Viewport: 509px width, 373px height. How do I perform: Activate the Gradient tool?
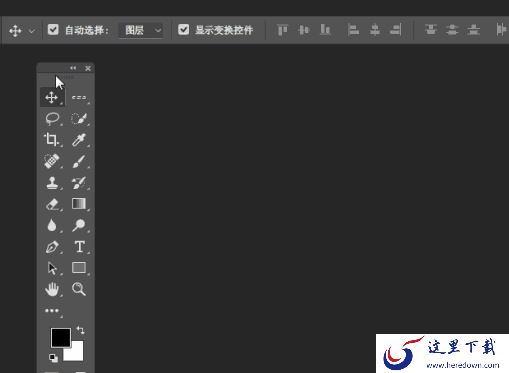click(x=79, y=204)
